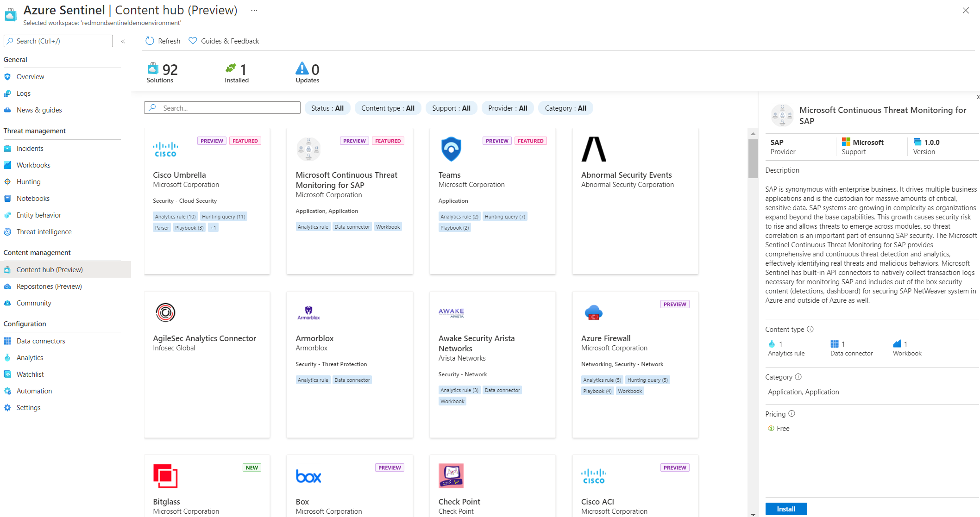This screenshot has height=517, width=980.
Task: Open the ellipsis menu beside the page title
Action: click(x=254, y=10)
